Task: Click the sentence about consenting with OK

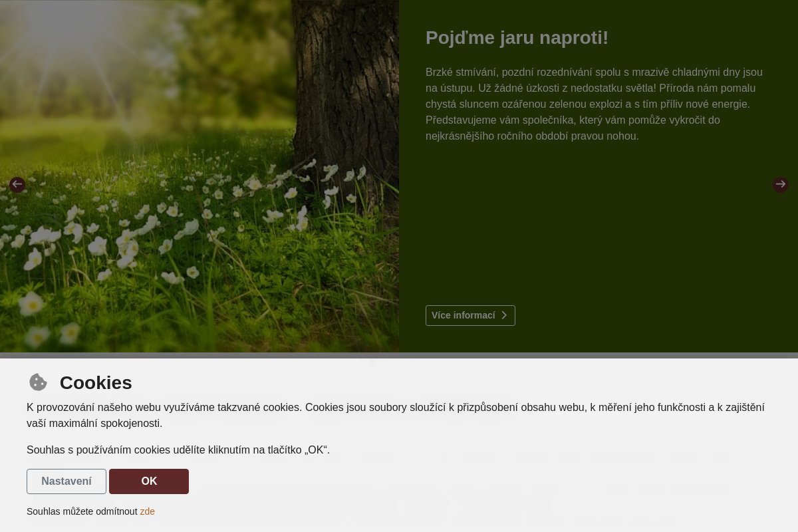Action: pyautogui.click(x=178, y=450)
